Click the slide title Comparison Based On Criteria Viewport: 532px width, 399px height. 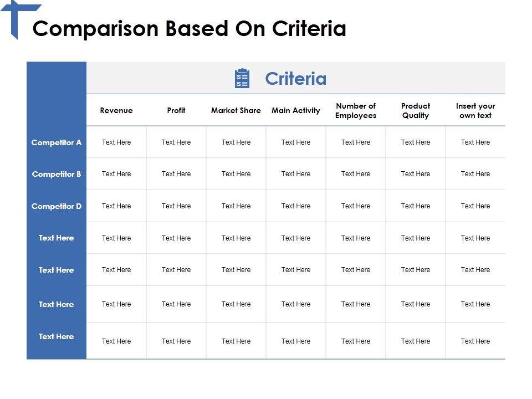pyautogui.click(x=189, y=29)
